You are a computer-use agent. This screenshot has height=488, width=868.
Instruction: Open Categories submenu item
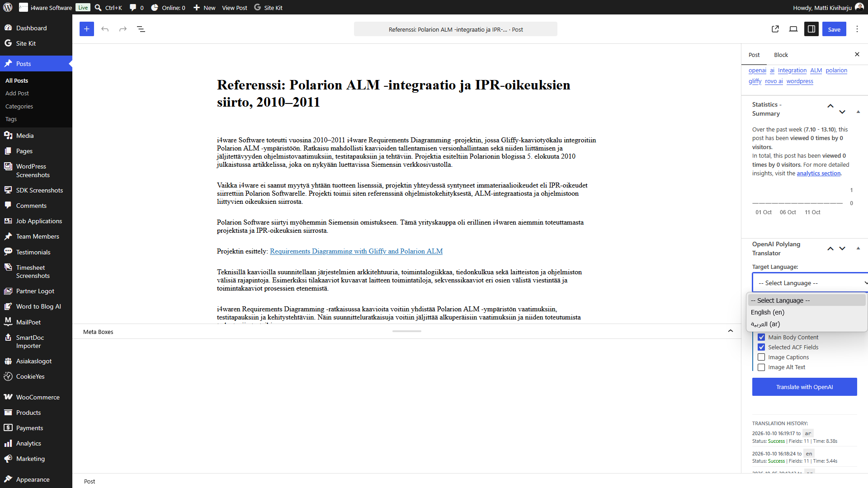point(19,106)
